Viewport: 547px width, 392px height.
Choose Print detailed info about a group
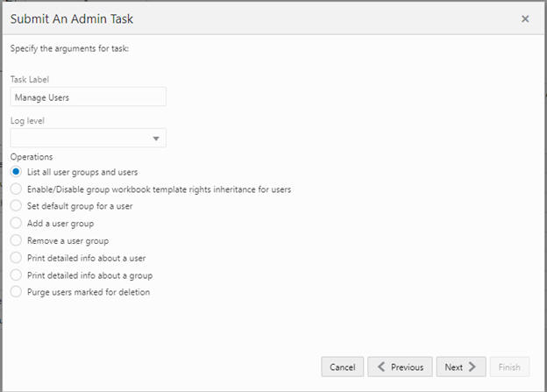[x=16, y=274]
